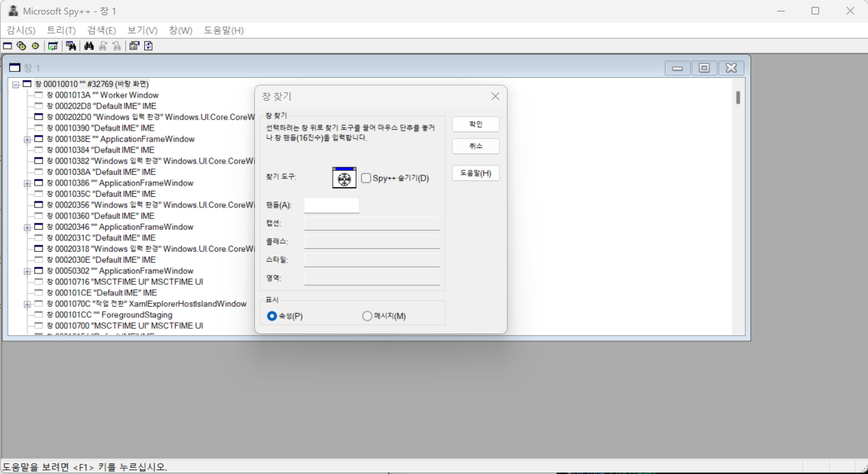Open the 트리(T) menu
This screenshot has height=474, width=868.
coord(61,31)
